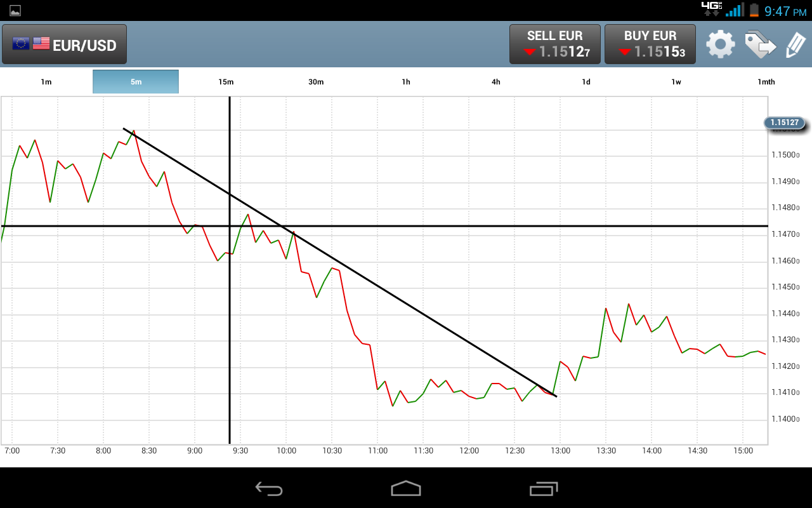Screen dimensions: 812x508
Task: Tap the 1.1420 price axis label
Action: pyautogui.click(x=785, y=366)
